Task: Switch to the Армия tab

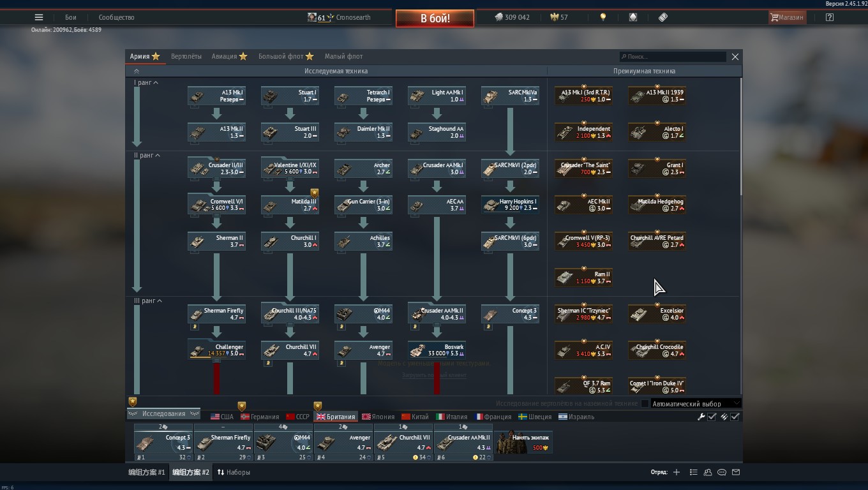Action: coord(144,56)
